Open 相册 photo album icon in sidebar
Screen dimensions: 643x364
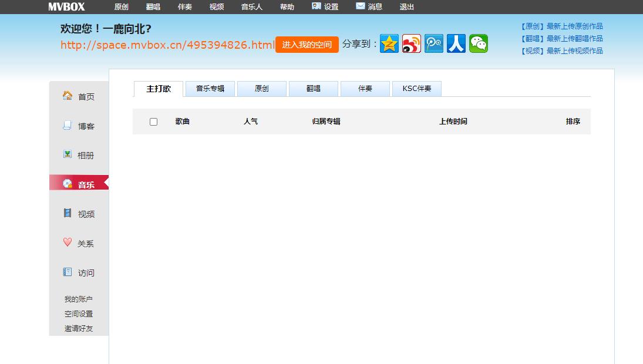68,154
